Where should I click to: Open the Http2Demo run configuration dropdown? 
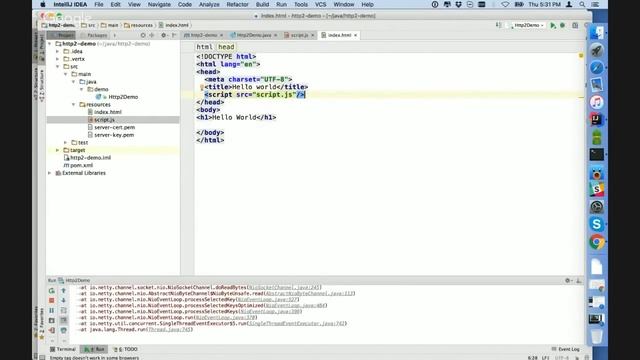pyautogui.click(x=527, y=25)
